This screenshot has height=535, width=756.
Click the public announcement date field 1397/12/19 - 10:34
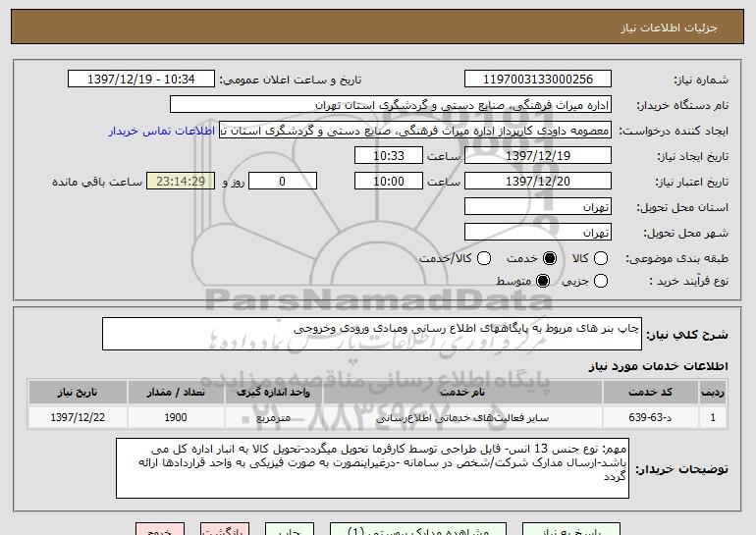tap(141, 80)
